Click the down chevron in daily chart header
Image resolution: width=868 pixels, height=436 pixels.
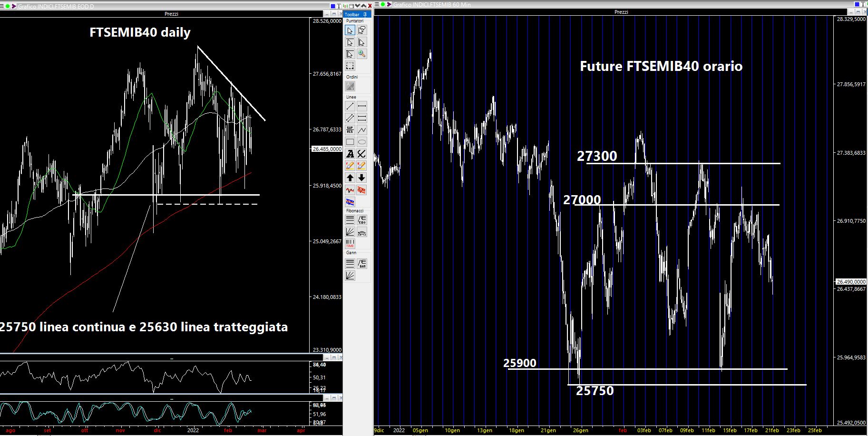coord(357,5)
